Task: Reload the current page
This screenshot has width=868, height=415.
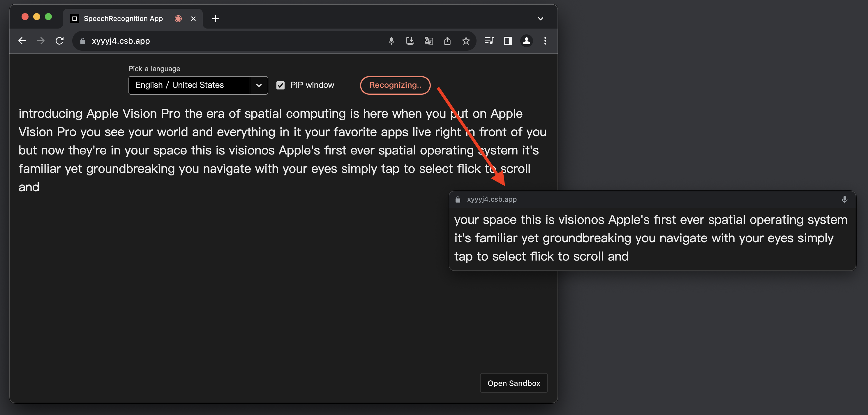Action: click(x=60, y=41)
